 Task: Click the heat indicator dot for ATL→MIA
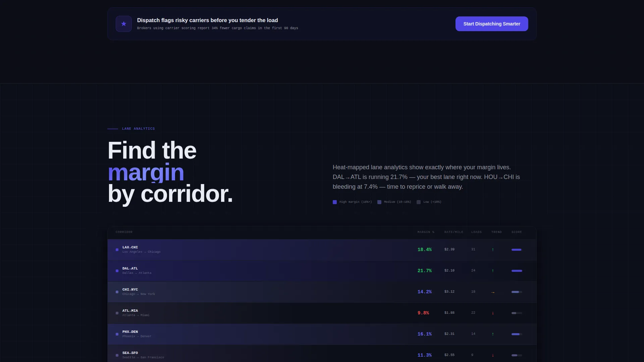(x=117, y=313)
